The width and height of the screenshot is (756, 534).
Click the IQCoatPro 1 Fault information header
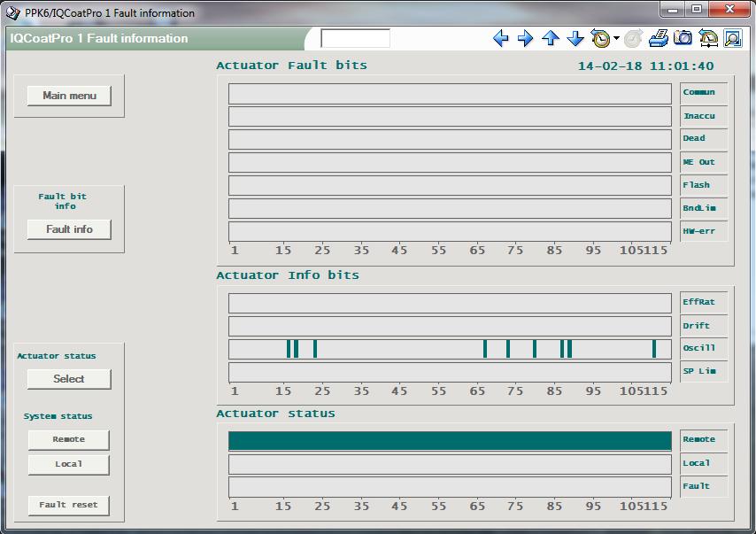pos(99,38)
